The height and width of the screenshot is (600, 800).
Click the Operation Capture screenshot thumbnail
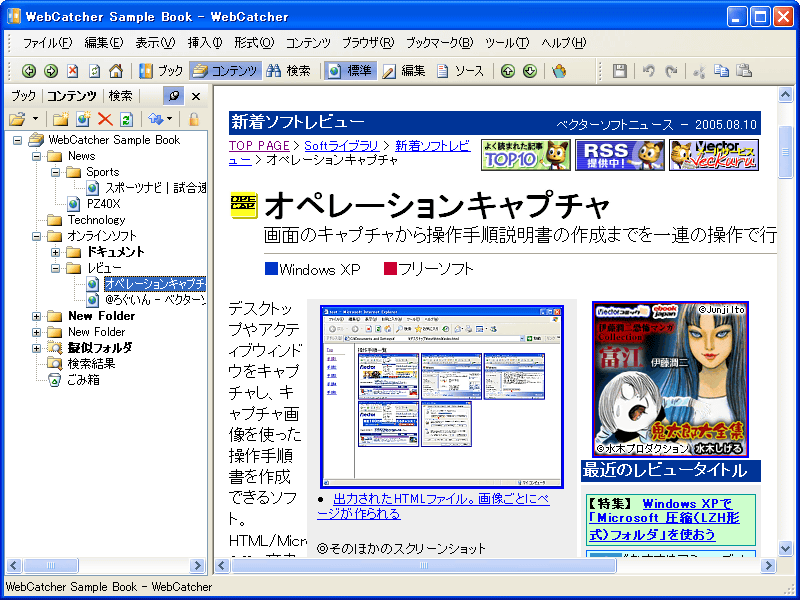click(442, 397)
